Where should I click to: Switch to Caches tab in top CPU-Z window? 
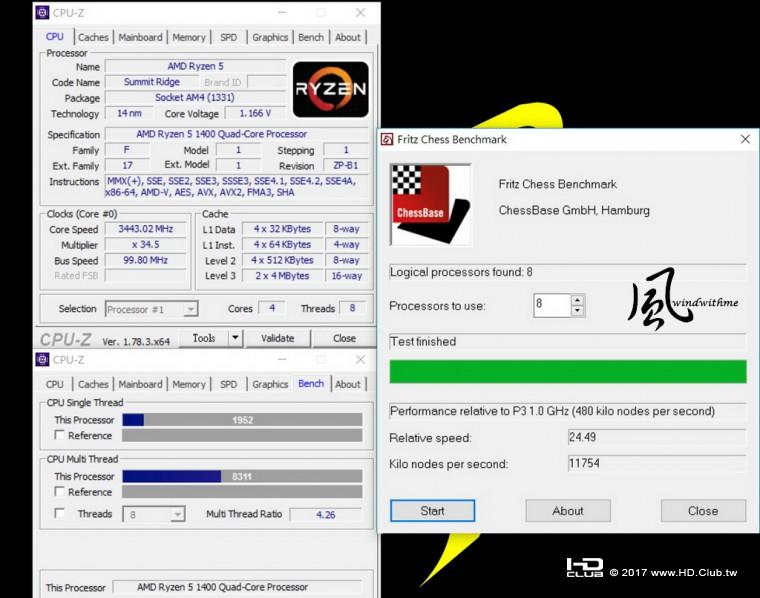click(93, 37)
